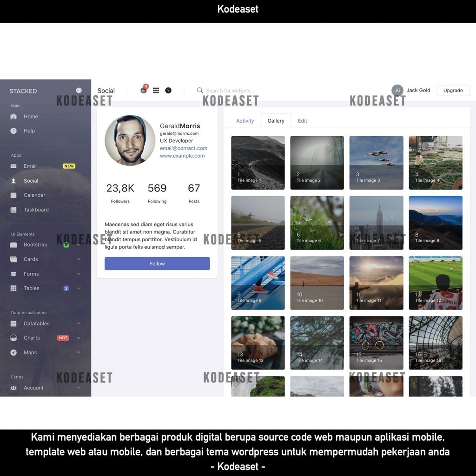Open the Edit tab

point(302,121)
